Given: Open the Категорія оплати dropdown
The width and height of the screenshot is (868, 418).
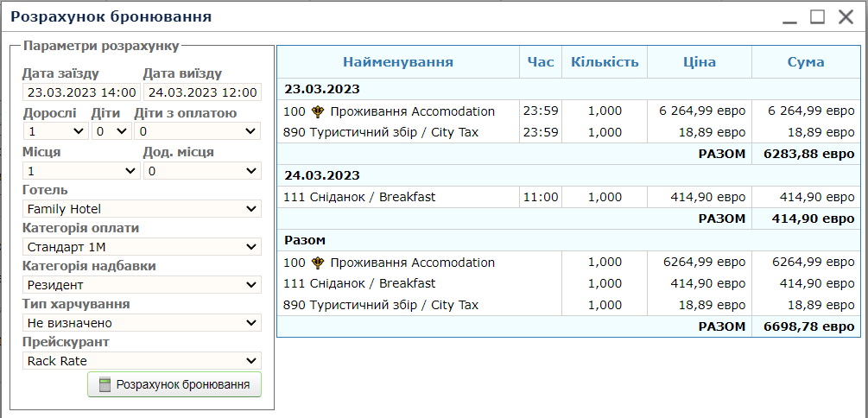Looking at the screenshot, I should (x=142, y=247).
